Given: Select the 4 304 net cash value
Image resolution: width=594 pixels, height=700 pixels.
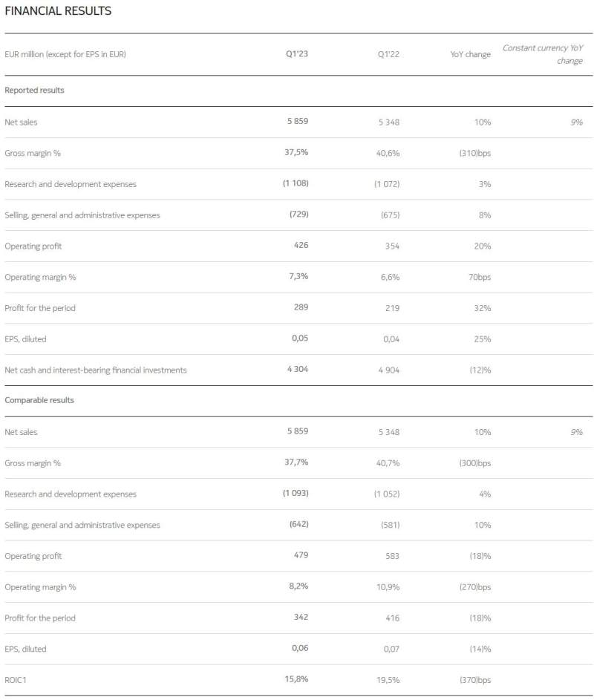Looking at the screenshot, I should pos(296,369).
